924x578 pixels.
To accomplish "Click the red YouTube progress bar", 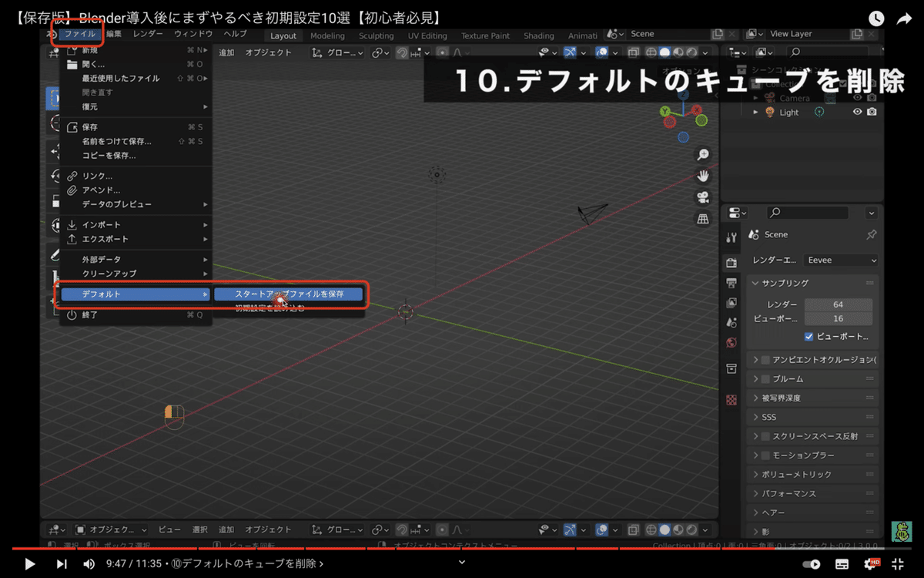I will [393, 548].
